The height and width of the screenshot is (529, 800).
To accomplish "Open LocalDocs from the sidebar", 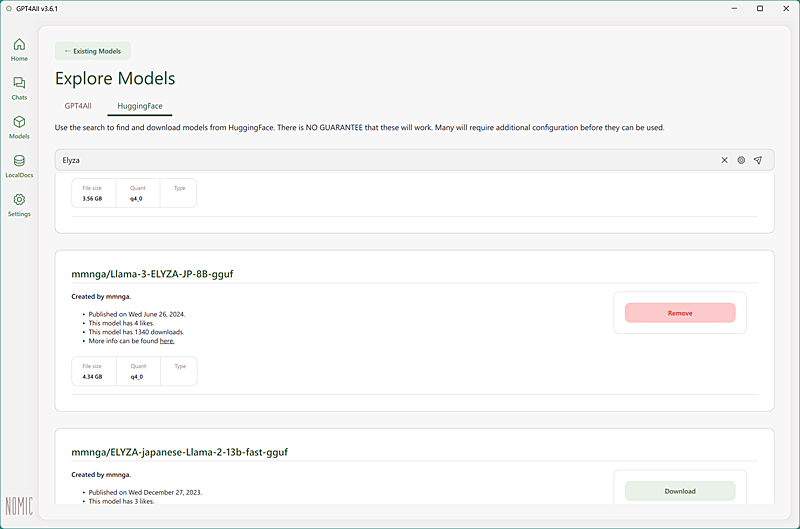I will pos(19,165).
